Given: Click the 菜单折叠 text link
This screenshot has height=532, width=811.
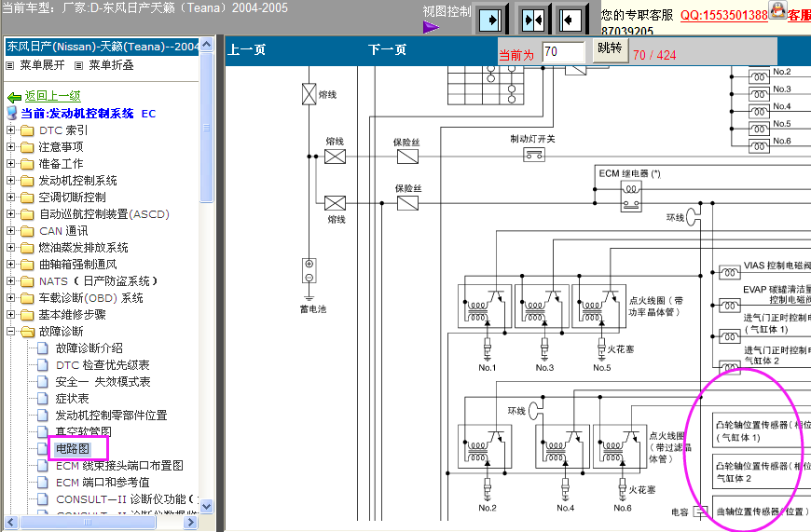Looking at the screenshot, I should click(111, 65).
